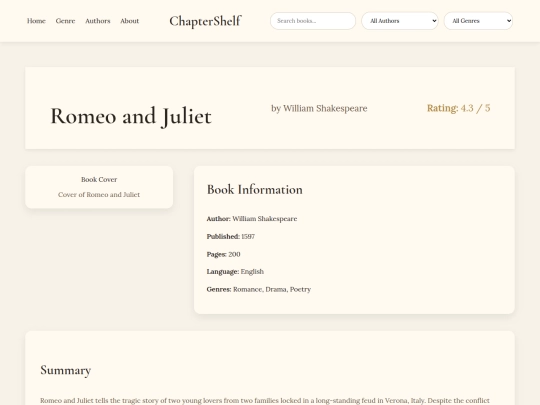Visit the About page link
Image resolution: width=540 pixels, height=405 pixels.
[129, 21]
